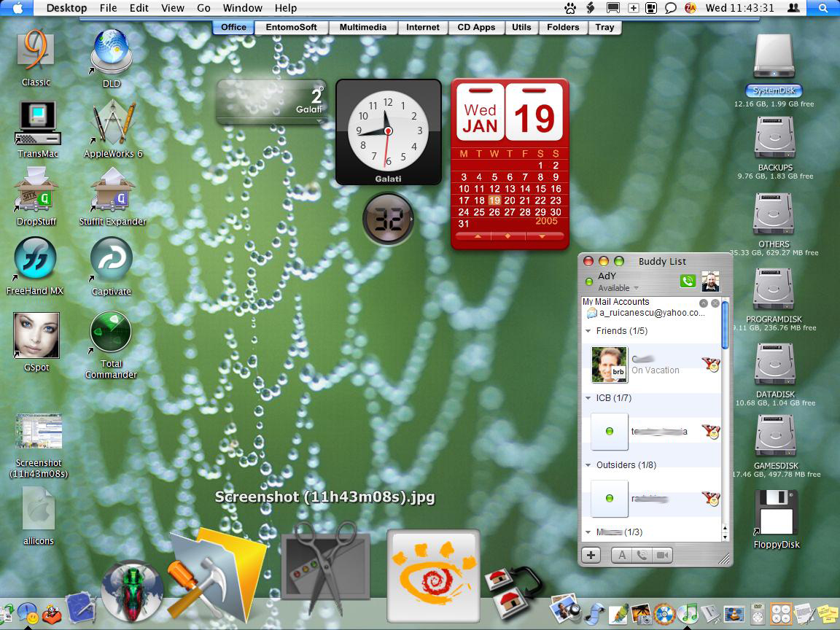Collapse the ICB buddy group
Viewport: 840px width, 630px height.
pyautogui.click(x=588, y=398)
